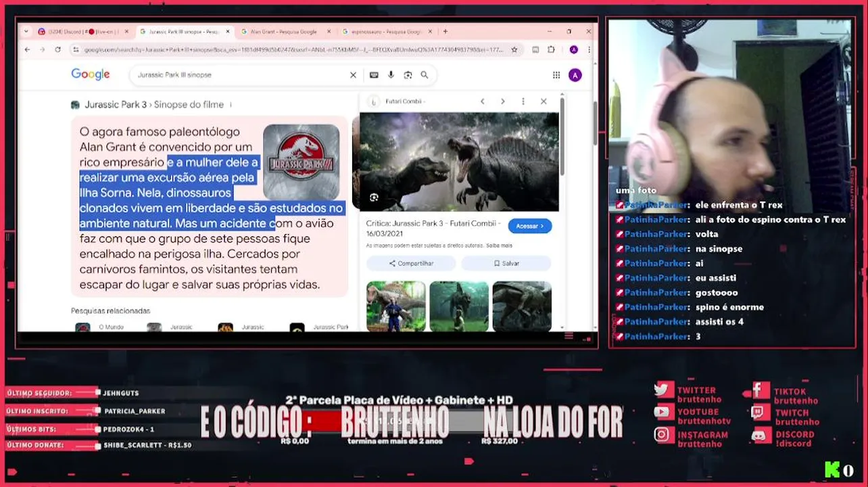Click the chat message 'assisti os 4'
The image size is (868, 487).
point(719,322)
